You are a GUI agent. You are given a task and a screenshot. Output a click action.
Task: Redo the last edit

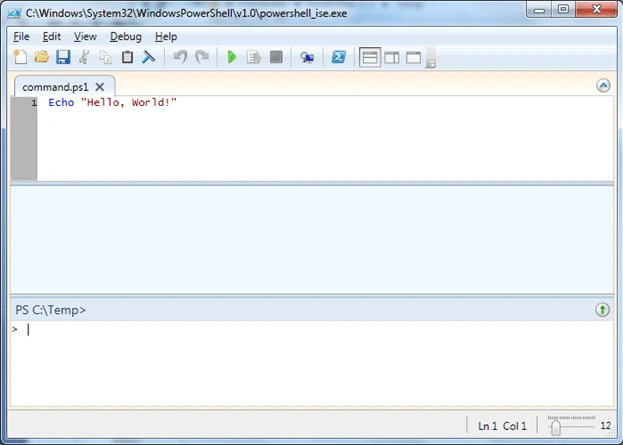coord(202,57)
